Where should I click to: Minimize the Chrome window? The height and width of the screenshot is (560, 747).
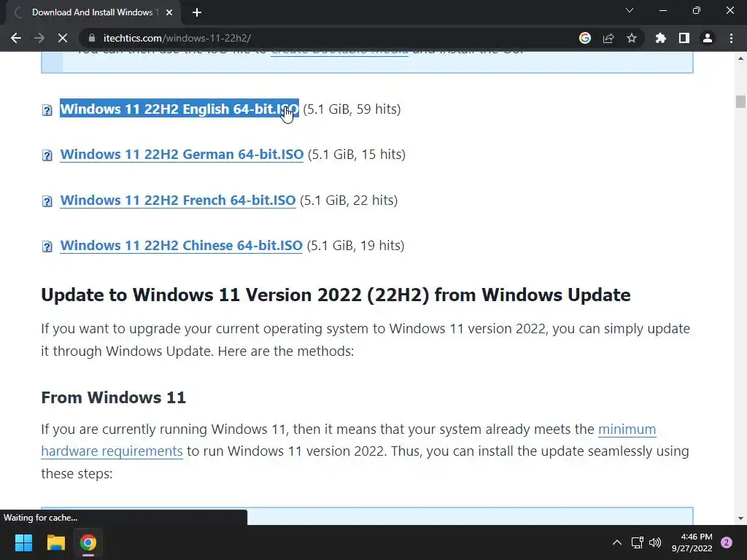(x=662, y=10)
